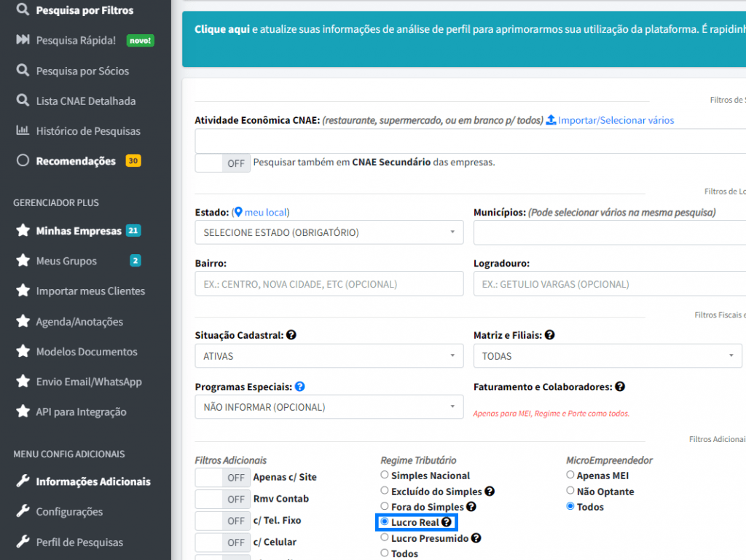Image resolution: width=746 pixels, height=560 pixels.
Task: Enable the Apenas c/ Site filter switch
Action: (x=223, y=478)
